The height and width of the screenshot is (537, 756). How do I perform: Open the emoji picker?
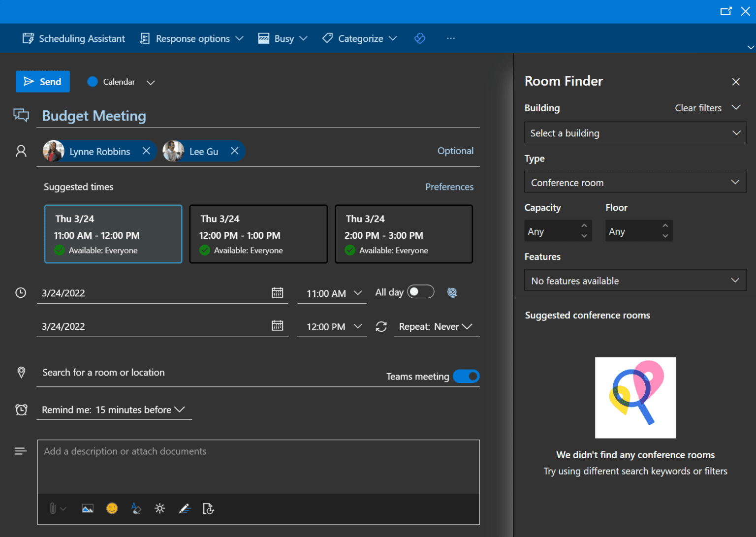(x=112, y=508)
